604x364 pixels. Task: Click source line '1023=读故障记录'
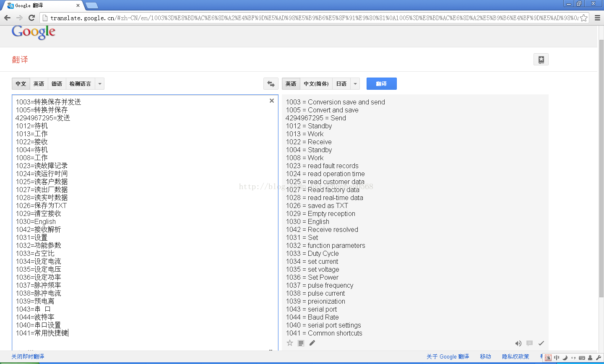[x=42, y=166]
